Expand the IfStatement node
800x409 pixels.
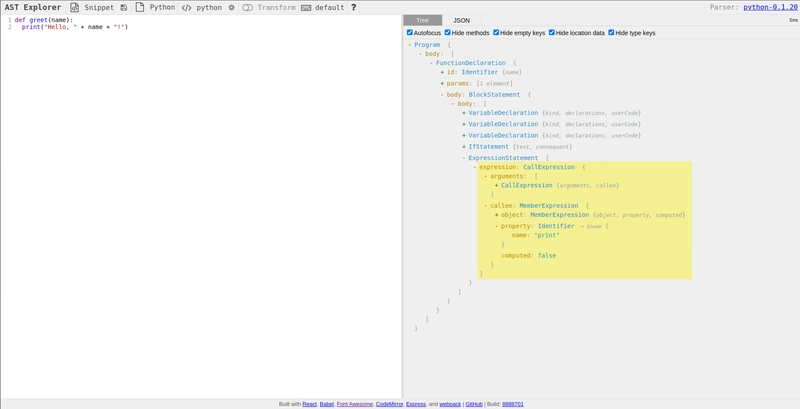pos(464,147)
